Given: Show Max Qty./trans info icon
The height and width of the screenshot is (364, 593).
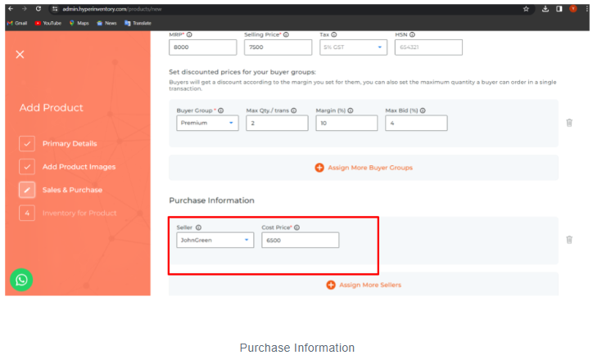Looking at the screenshot, I should coord(294,110).
